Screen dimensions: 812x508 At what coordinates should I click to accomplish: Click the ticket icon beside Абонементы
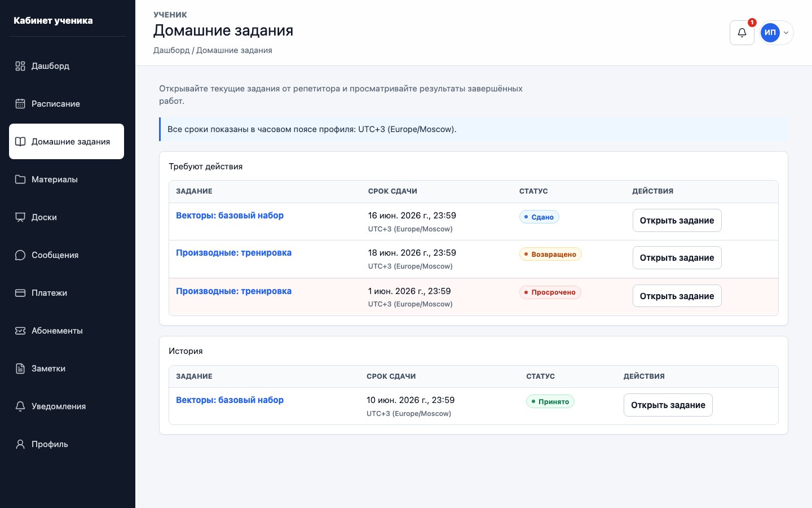(20, 331)
